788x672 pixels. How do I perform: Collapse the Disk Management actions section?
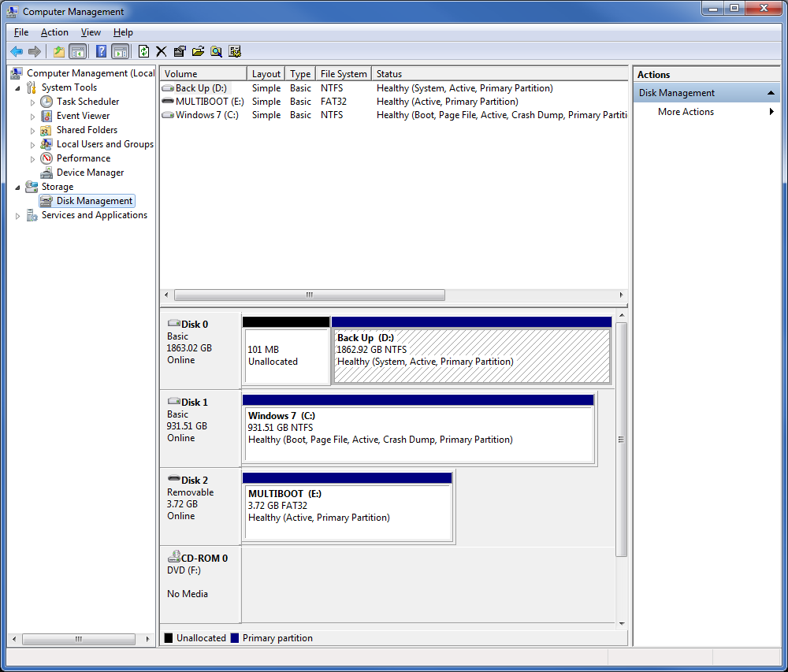[771, 93]
